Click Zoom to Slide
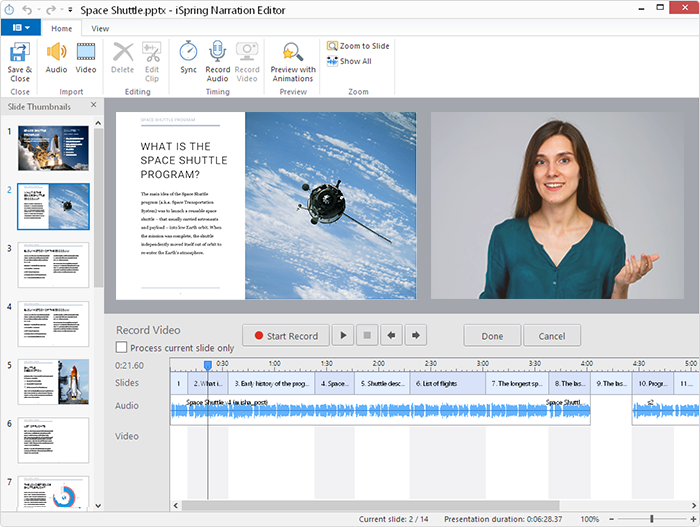Screen dimensions: 700x527 [358, 46]
